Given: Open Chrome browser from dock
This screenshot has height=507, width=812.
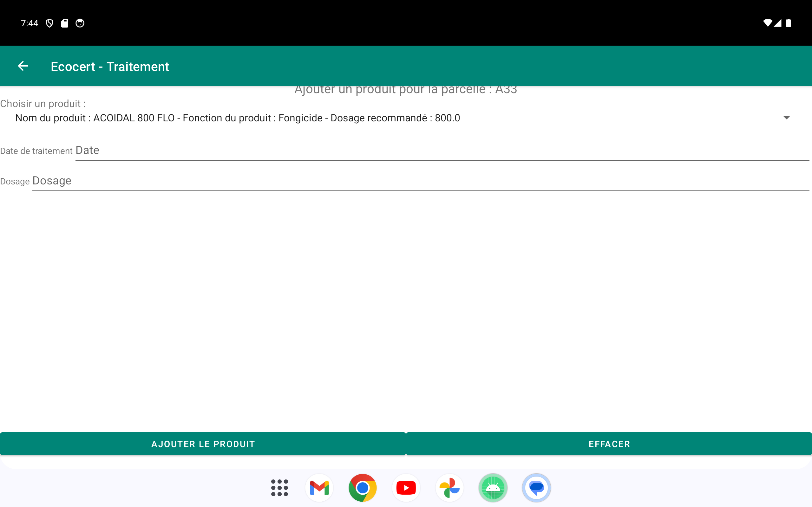Looking at the screenshot, I should pyautogui.click(x=362, y=488).
